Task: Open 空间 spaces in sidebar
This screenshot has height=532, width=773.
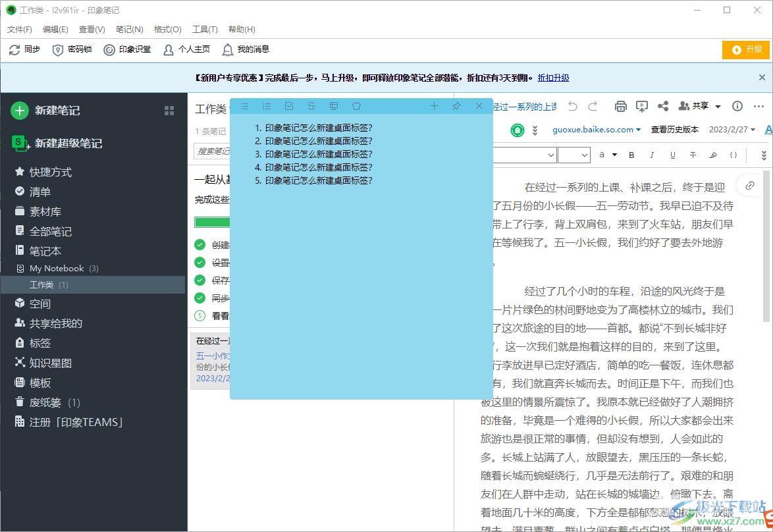Action: [32, 304]
